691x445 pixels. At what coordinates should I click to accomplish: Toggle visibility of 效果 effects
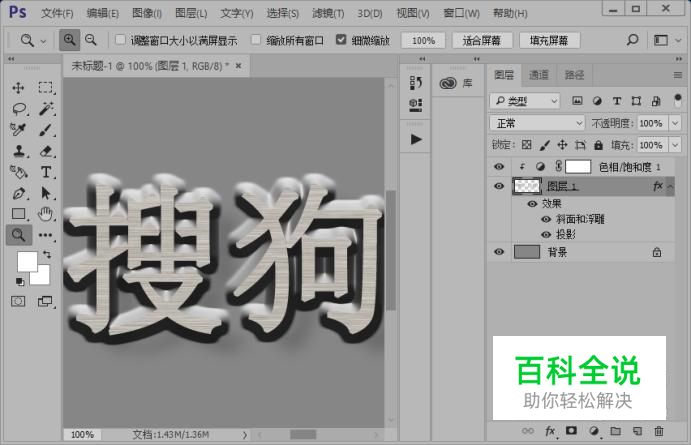(x=532, y=204)
